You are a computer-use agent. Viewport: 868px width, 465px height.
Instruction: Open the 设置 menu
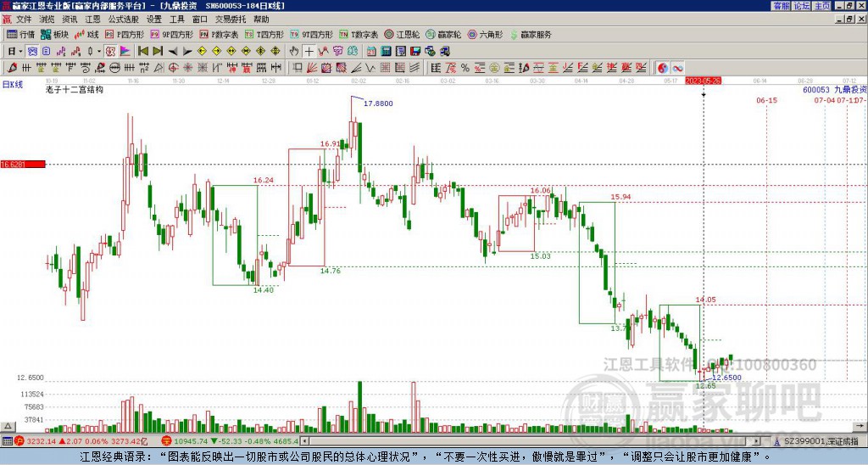(x=154, y=20)
